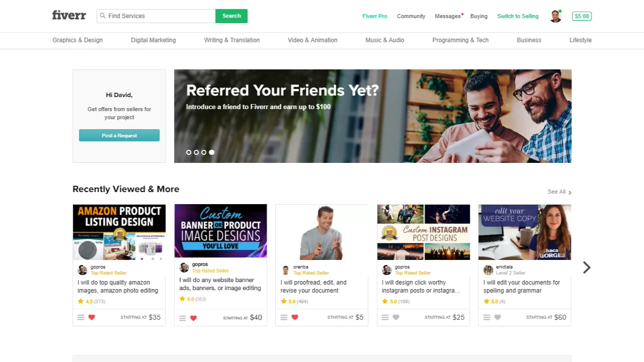Open 'I will edit your documents' title
This screenshot has width=644, height=362.
point(522,287)
